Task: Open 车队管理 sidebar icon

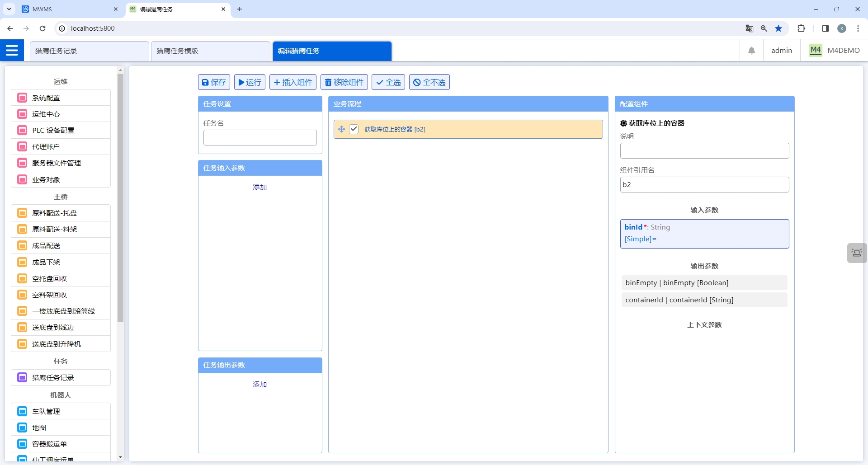Action: coord(22,411)
